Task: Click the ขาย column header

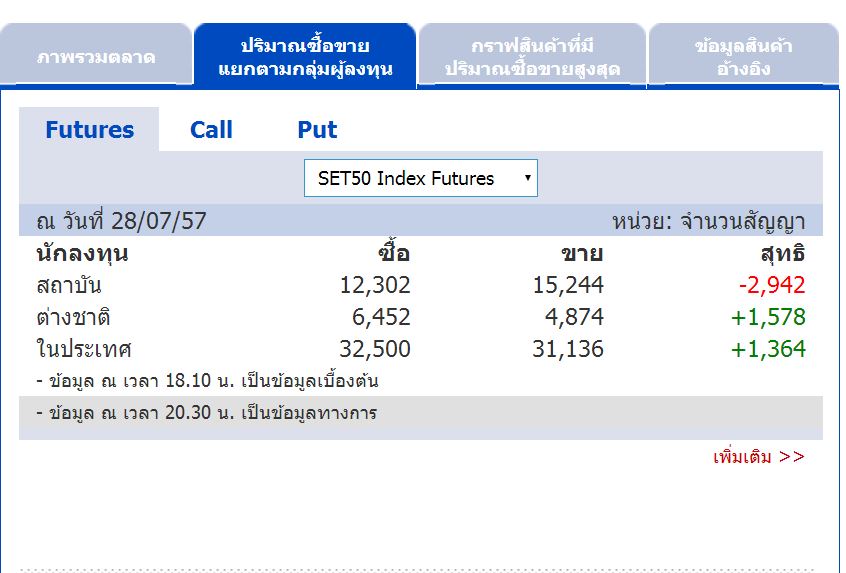Action: 581,254
